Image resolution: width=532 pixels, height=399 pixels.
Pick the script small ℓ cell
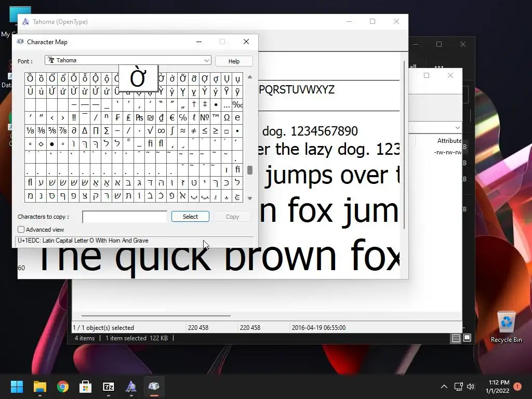click(x=194, y=117)
